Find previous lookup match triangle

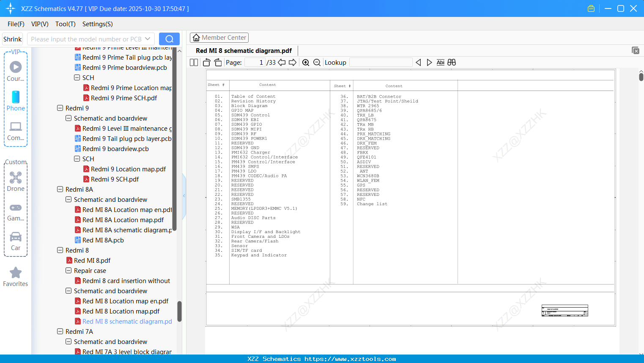pyautogui.click(x=418, y=63)
